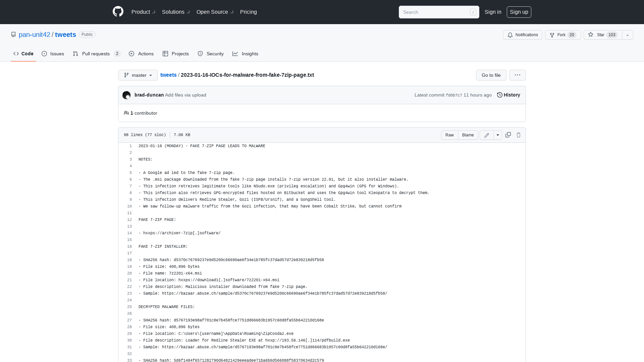Expand the branch selector dropdown
Image resolution: width=644 pixels, height=362 pixels.
coord(138,75)
